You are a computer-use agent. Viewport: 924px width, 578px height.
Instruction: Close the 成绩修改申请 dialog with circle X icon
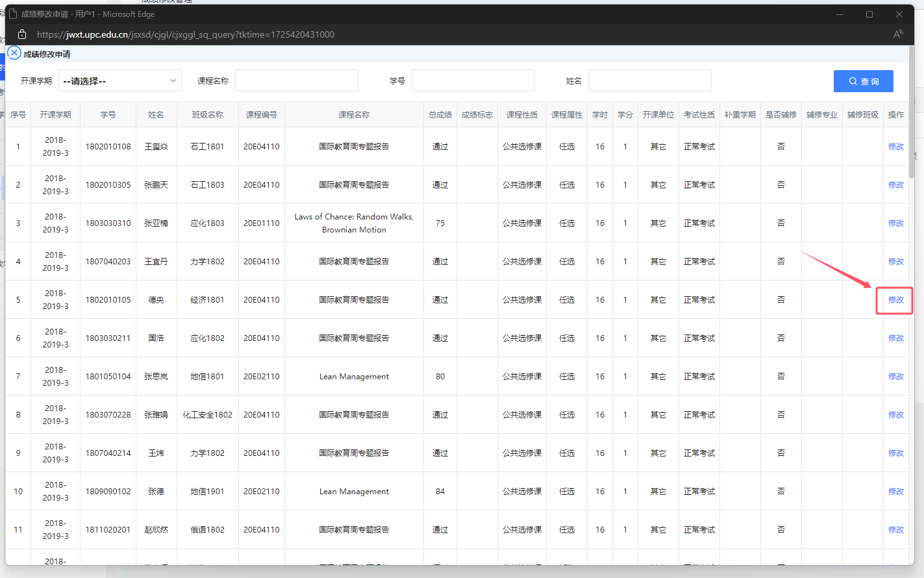(x=14, y=53)
